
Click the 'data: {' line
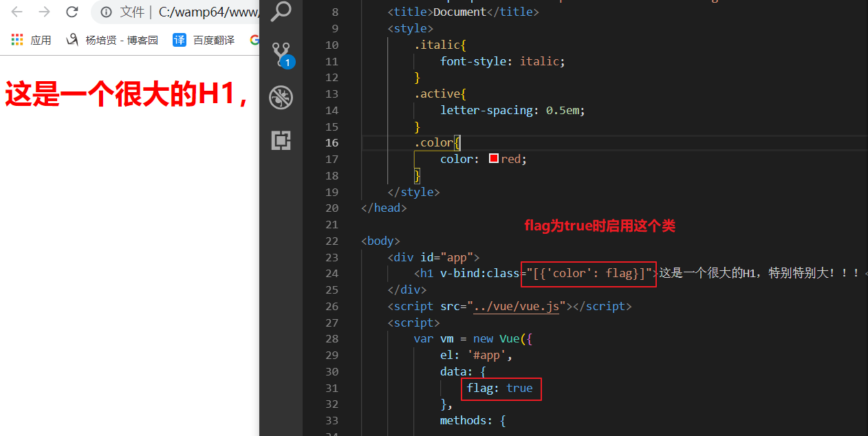click(x=463, y=371)
